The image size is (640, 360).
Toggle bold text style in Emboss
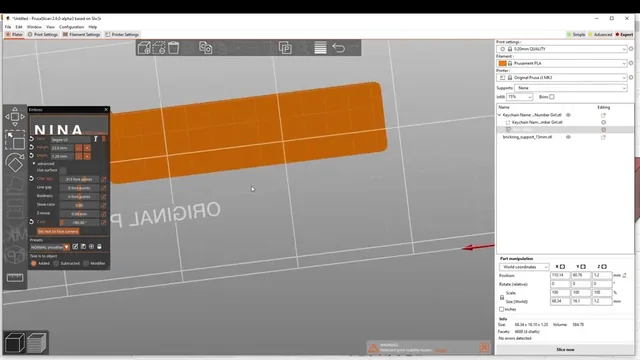point(104,139)
